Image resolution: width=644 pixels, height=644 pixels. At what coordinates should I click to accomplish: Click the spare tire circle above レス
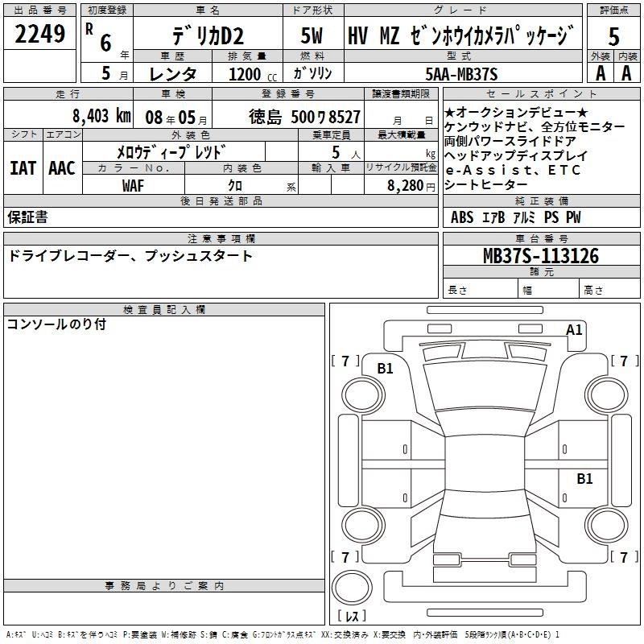[x=352, y=588]
